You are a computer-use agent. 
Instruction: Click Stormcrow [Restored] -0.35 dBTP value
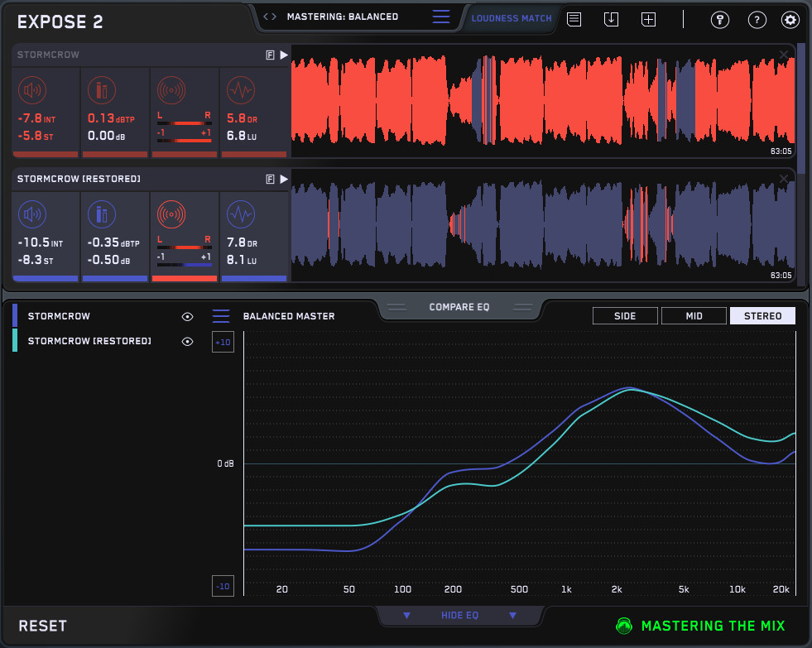113,242
